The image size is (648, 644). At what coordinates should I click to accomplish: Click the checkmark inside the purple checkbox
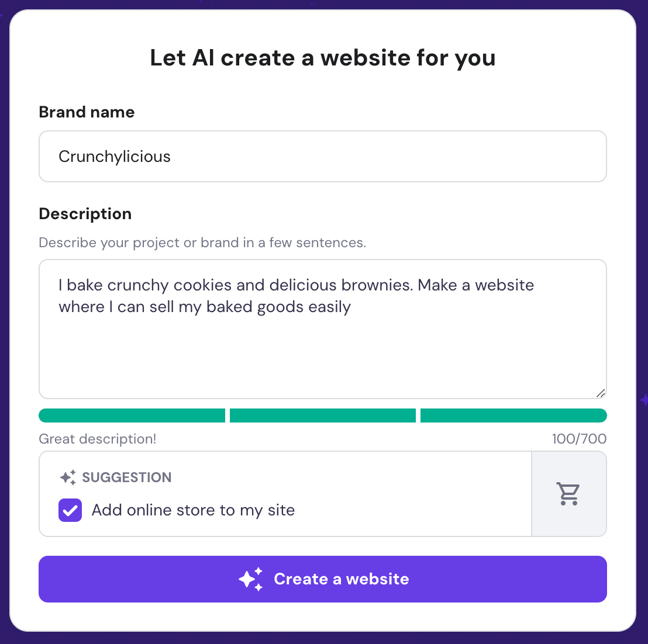pyautogui.click(x=70, y=510)
